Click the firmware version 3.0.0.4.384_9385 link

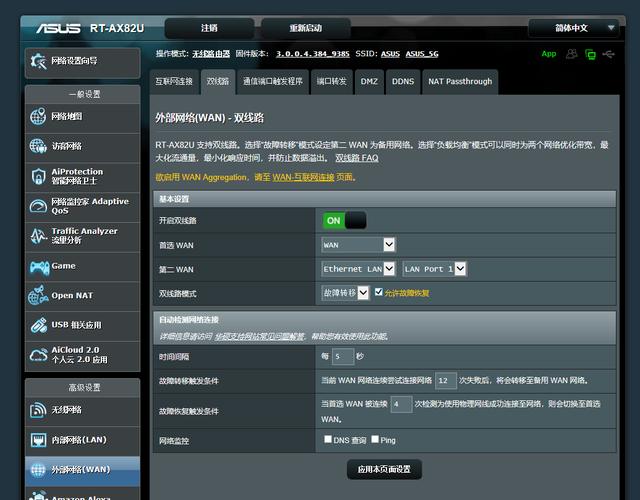(313, 54)
